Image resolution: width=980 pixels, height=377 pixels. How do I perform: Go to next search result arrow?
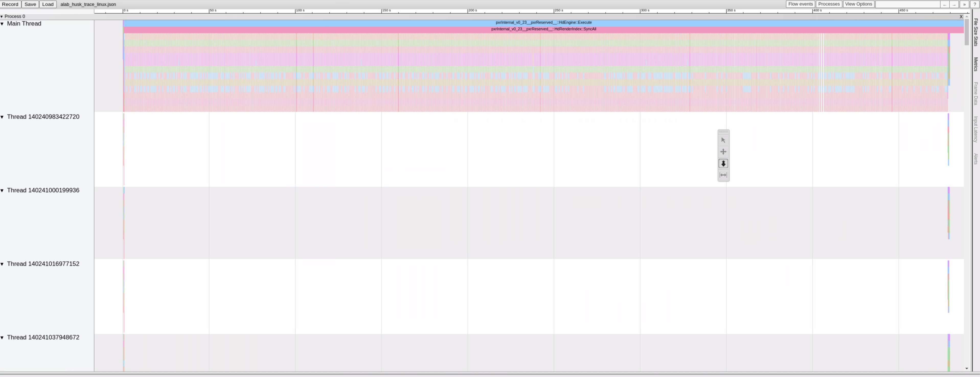pyautogui.click(x=954, y=4)
